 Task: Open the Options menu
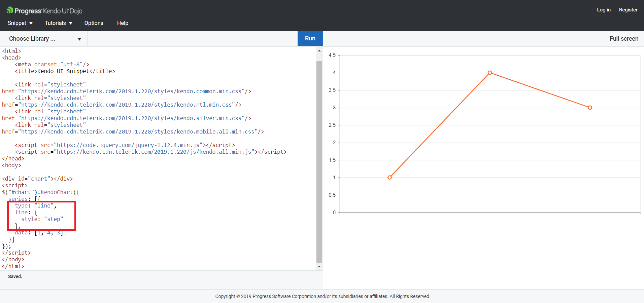point(94,23)
